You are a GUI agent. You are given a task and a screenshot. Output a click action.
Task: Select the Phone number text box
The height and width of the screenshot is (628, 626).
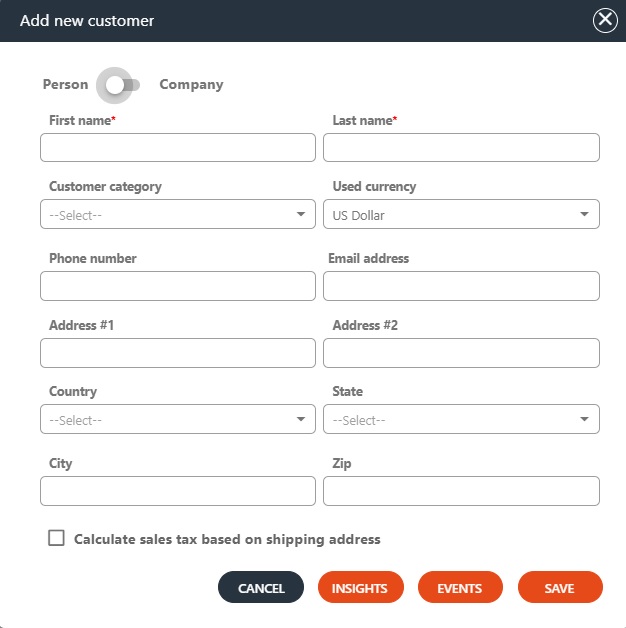(178, 286)
